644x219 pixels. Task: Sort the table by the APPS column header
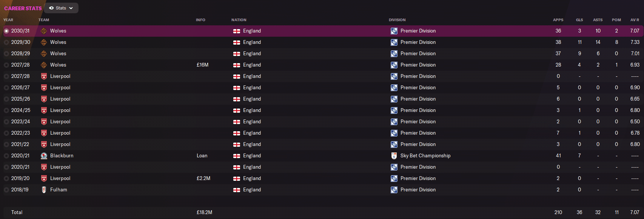(558, 20)
